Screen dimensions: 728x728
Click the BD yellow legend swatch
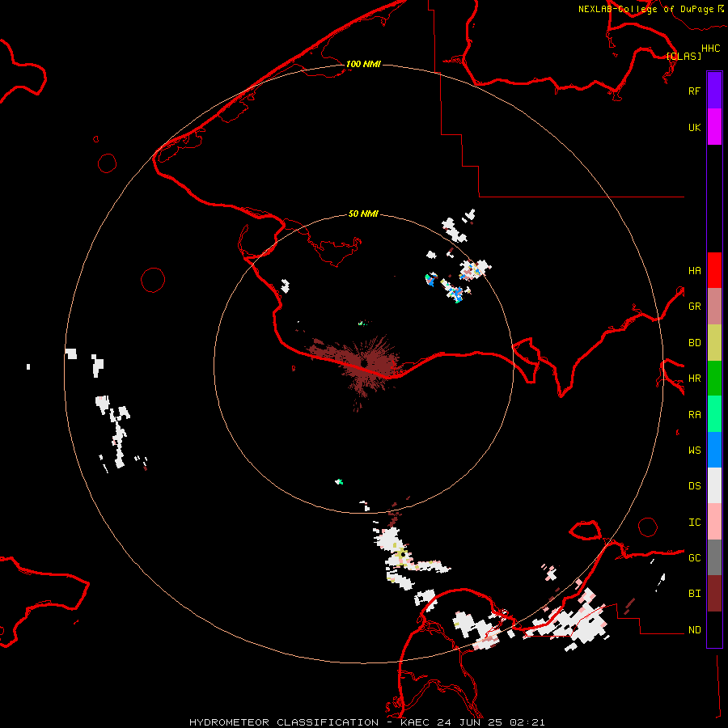714,343
